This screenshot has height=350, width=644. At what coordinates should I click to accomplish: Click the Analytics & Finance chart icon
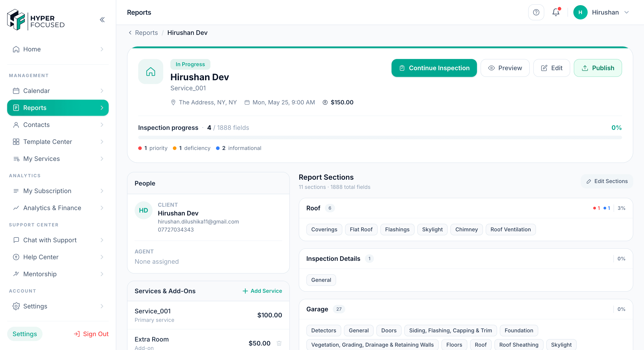[x=16, y=208]
